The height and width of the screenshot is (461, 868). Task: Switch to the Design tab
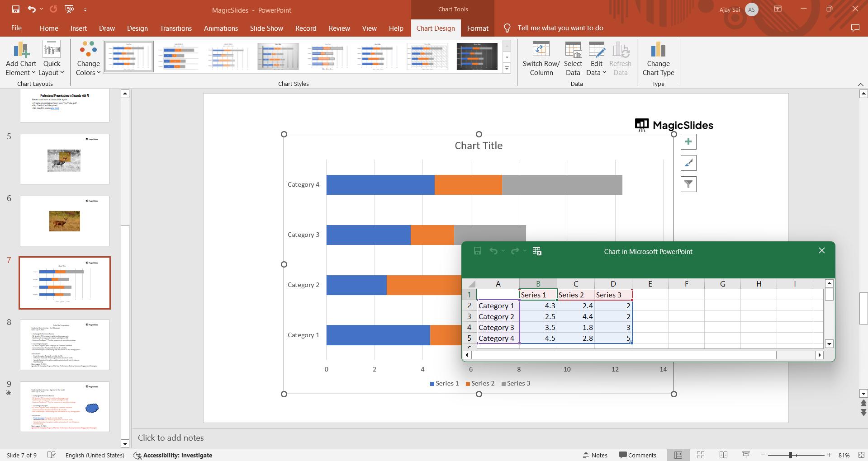pos(138,28)
